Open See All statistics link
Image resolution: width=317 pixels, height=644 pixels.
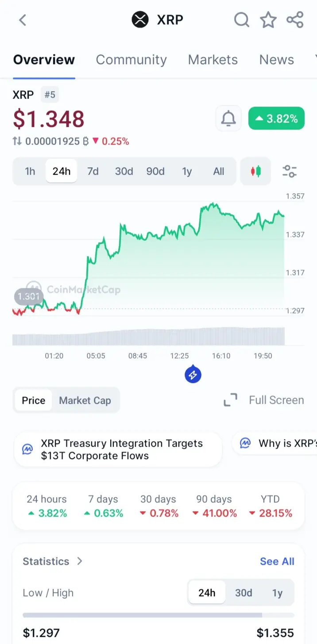pyautogui.click(x=277, y=561)
